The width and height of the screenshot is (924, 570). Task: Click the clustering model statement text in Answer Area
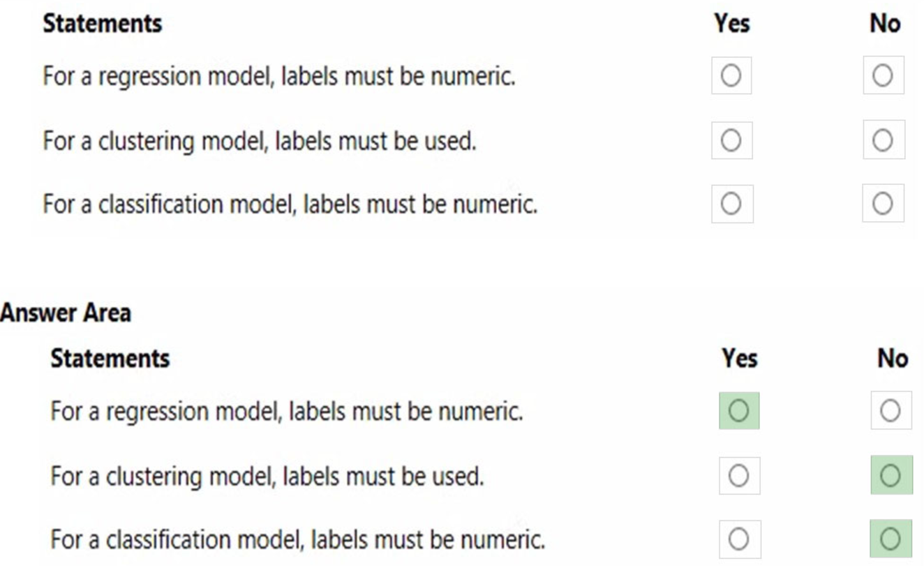(x=267, y=477)
